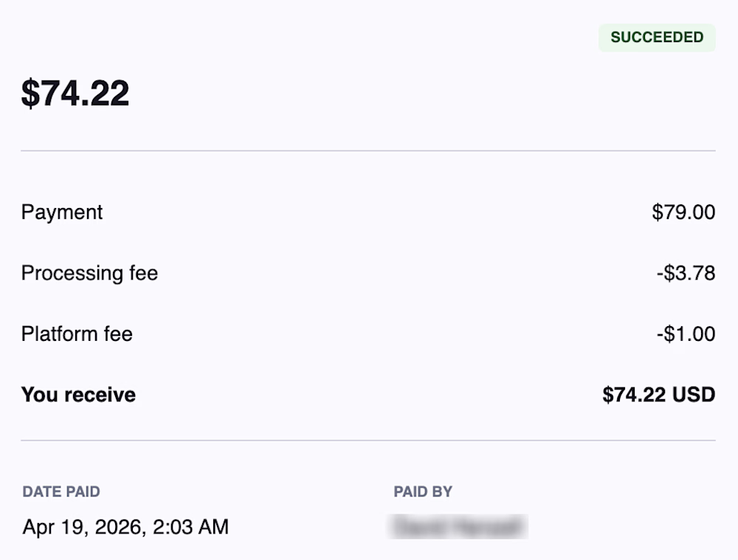Click the bold You receive label
The height and width of the screenshot is (560, 738).
(78, 395)
